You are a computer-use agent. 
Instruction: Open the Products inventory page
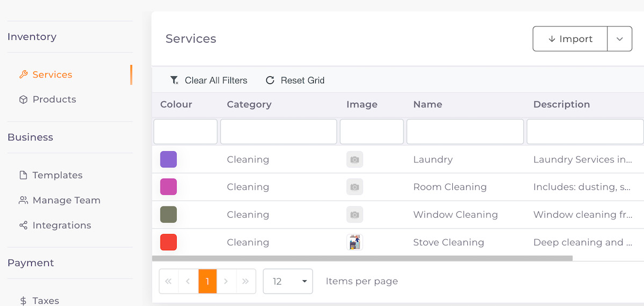(48, 99)
